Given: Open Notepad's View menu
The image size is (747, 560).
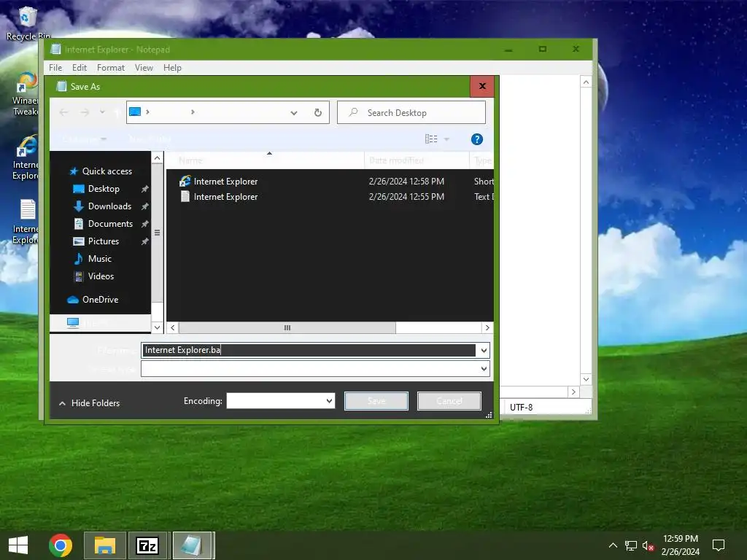Looking at the screenshot, I should click(x=144, y=68).
